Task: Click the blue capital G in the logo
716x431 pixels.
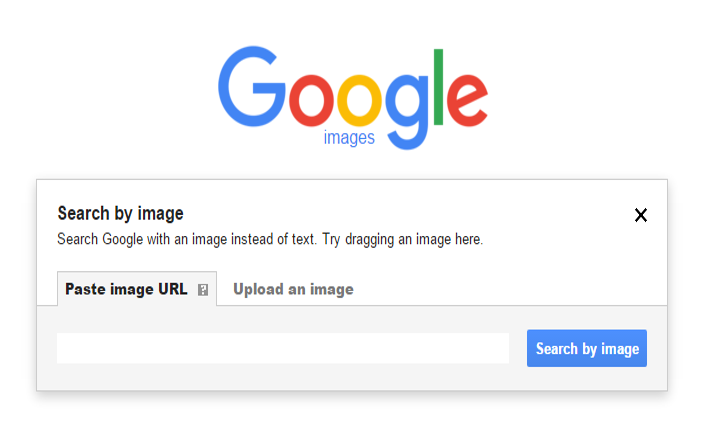Action: tap(252, 86)
